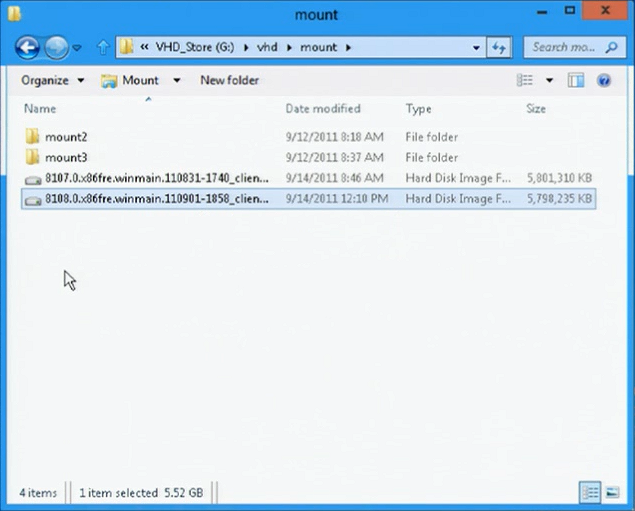The image size is (635, 511).
Task: Expand arrow after VHD_Store (G:) breadcrumb
Action: [246, 47]
